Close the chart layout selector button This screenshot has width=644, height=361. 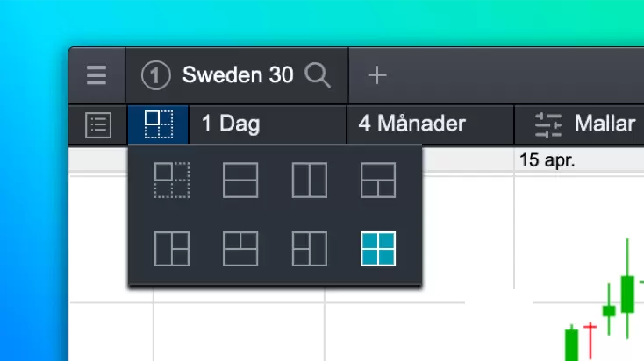click(158, 124)
